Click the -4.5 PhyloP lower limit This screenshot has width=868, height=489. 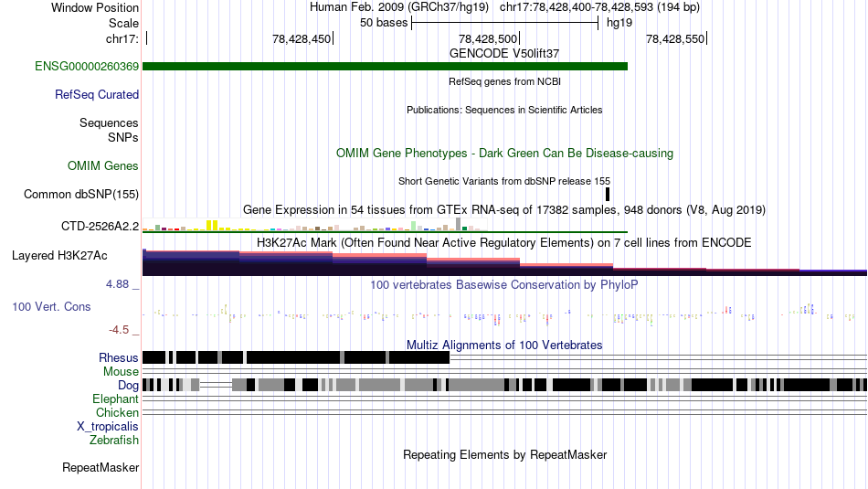119,330
